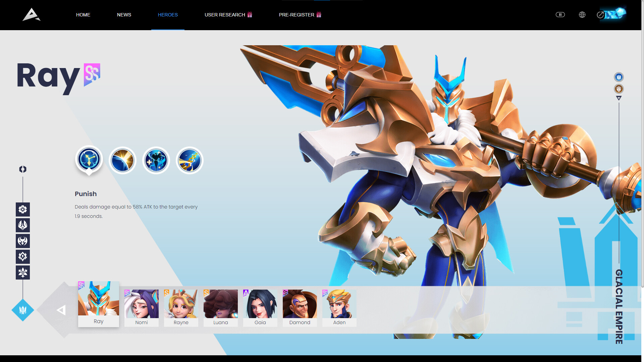The image size is (644, 362).
Task: Switch to the bronze shield faction marker
Action: pyautogui.click(x=619, y=89)
